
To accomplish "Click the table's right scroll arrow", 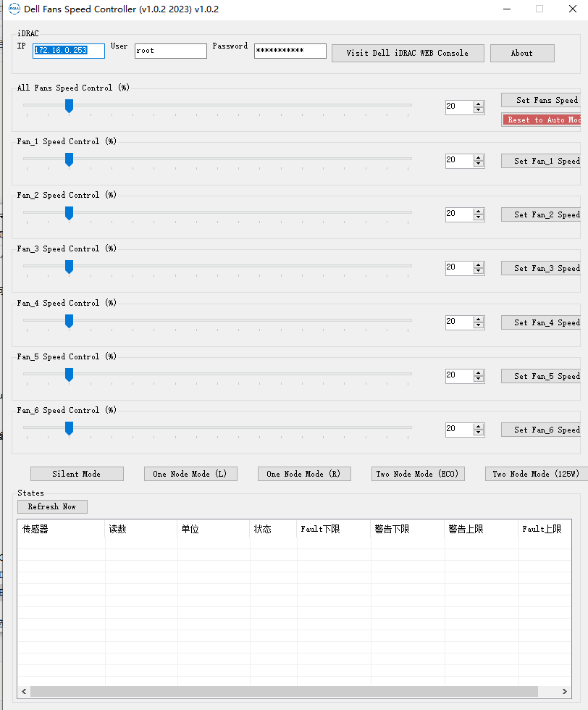I will click(x=564, y=691).
